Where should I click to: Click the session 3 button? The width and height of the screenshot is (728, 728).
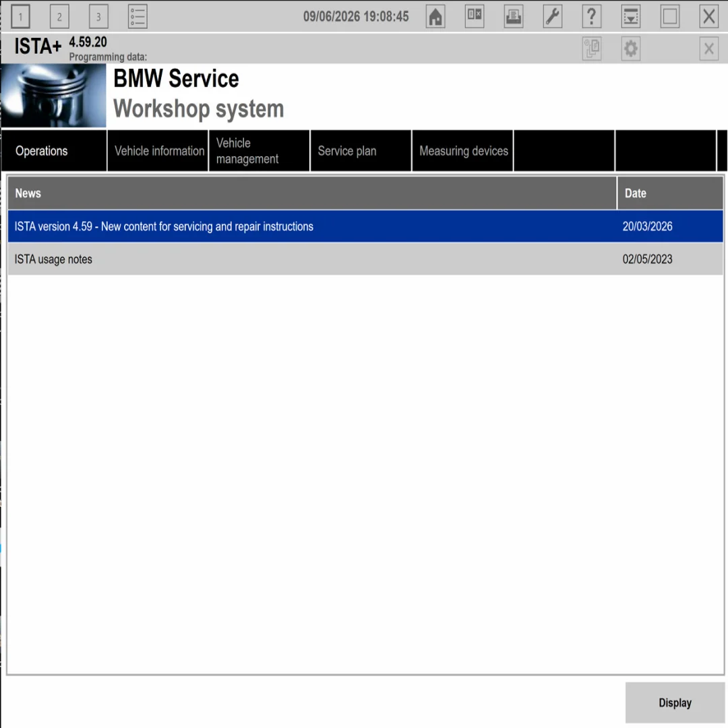[x=98, y=17]
